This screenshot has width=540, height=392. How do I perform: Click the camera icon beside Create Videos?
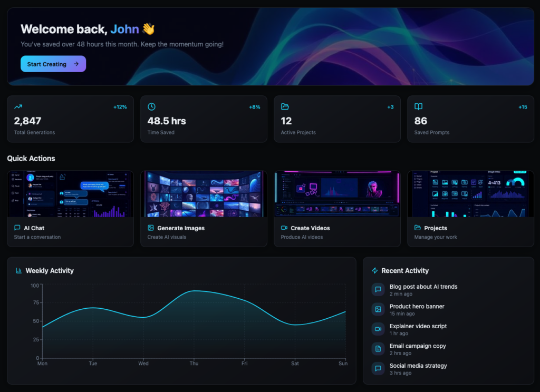284,228
